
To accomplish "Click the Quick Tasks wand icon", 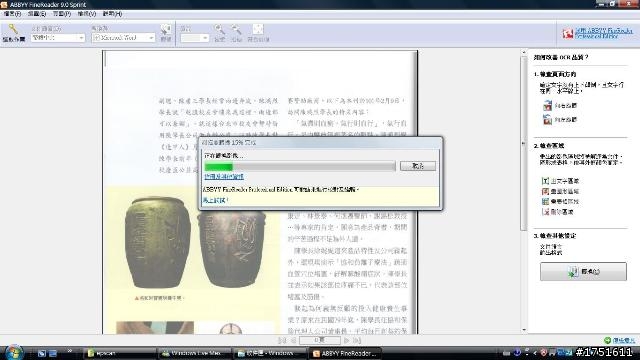I will pos(13,29).
